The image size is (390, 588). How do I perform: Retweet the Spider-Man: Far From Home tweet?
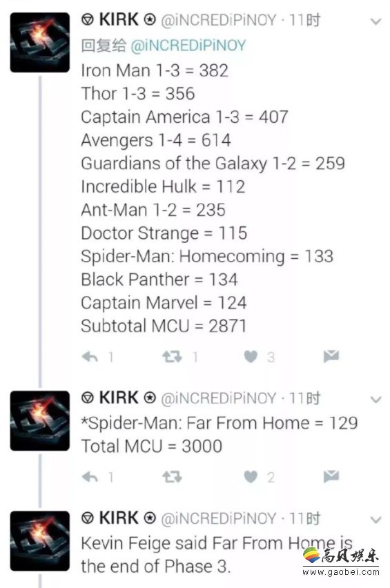coord(172,477)
